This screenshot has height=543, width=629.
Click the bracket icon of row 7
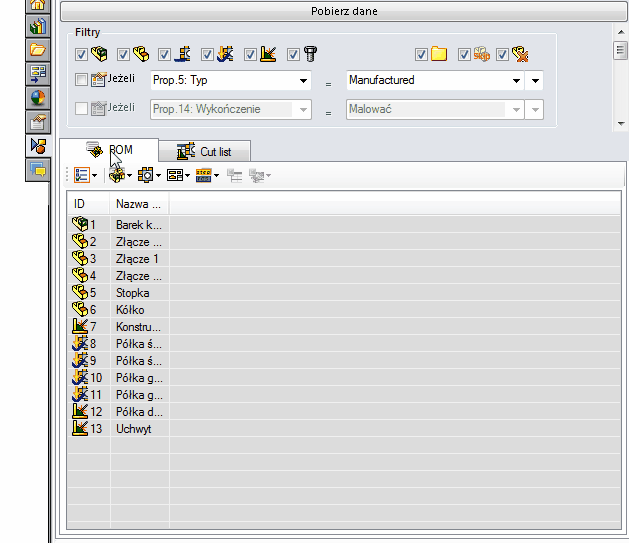coord(80,326)
